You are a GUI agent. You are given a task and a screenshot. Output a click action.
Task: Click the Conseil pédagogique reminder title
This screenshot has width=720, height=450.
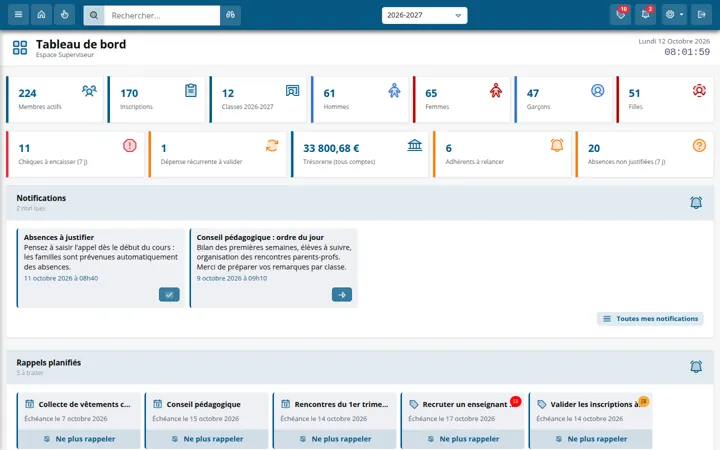pyautogui.click(x=203, y=404)
